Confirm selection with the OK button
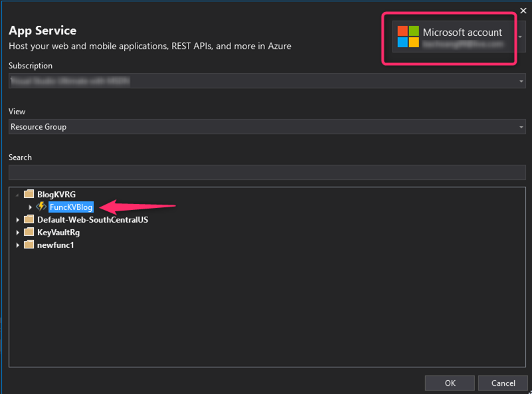 [450, 383]
